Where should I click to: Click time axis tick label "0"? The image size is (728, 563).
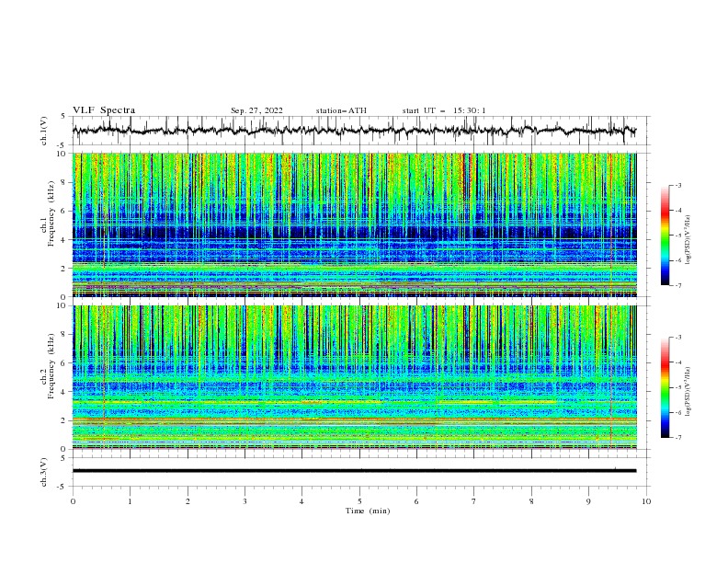(73, 501)
